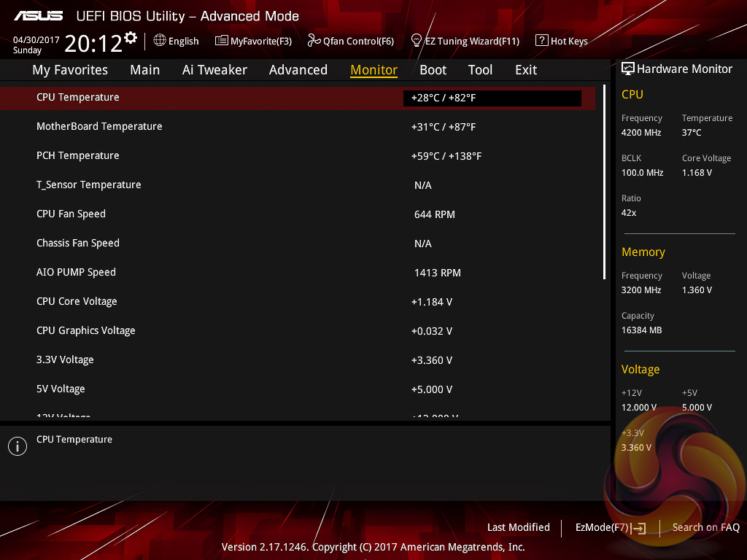747x560 pixels.
Task: Open the Exit tab
Action: pos(526,70)
